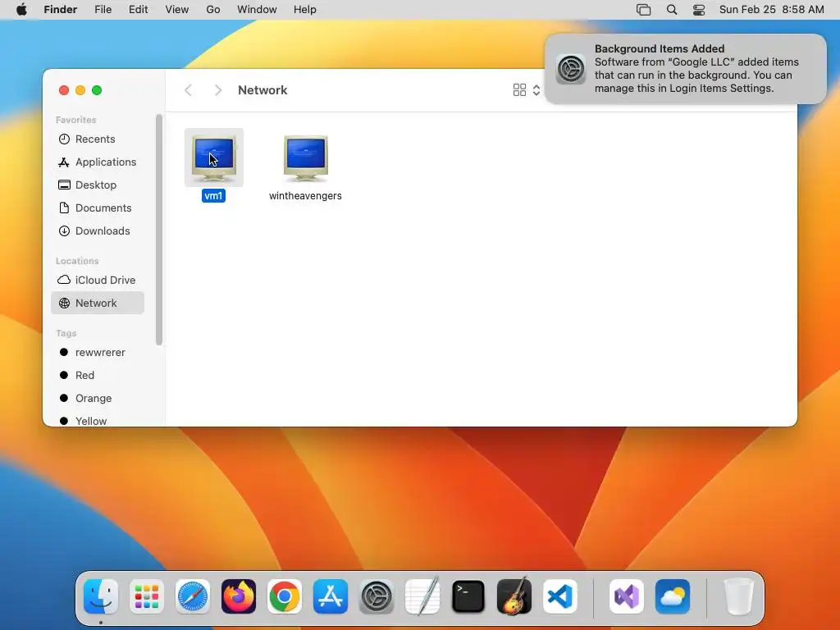
Task: Open Finder from the Dock
Action: point(101,596)
